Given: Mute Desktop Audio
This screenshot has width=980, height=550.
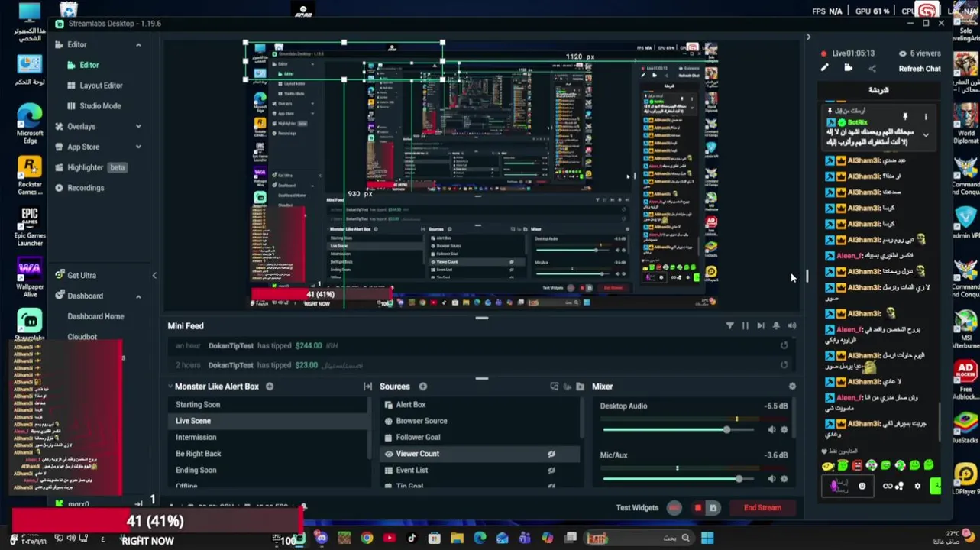Looking at the screenshot, I should click(771, 430).
